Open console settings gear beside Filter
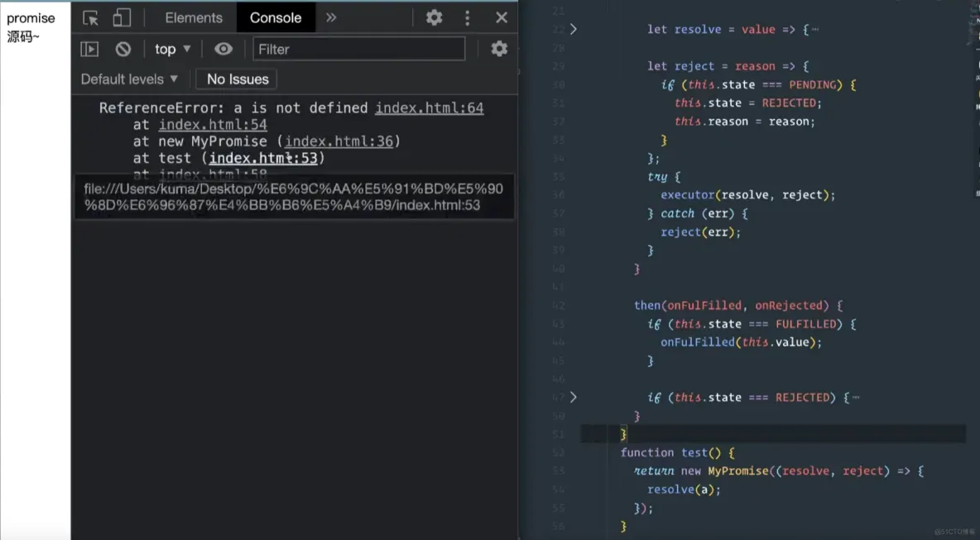Screen dimensions: 980x540 (499, 49)
